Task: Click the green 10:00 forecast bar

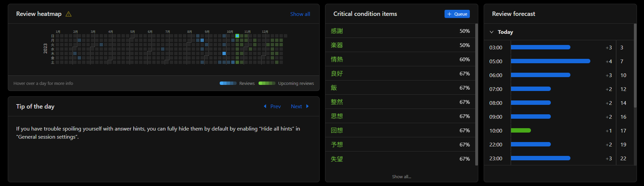Action: tap(521, 131)
